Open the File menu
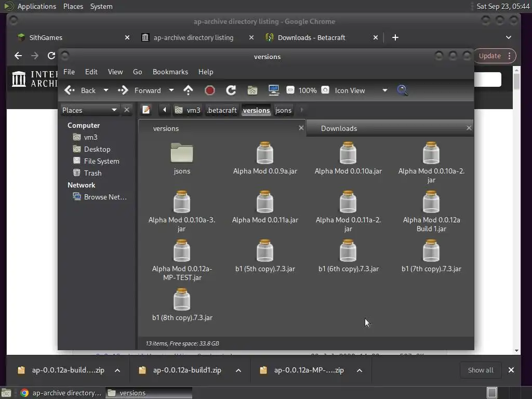This screenshot has height=399, width=532. (x=69, y=72)
